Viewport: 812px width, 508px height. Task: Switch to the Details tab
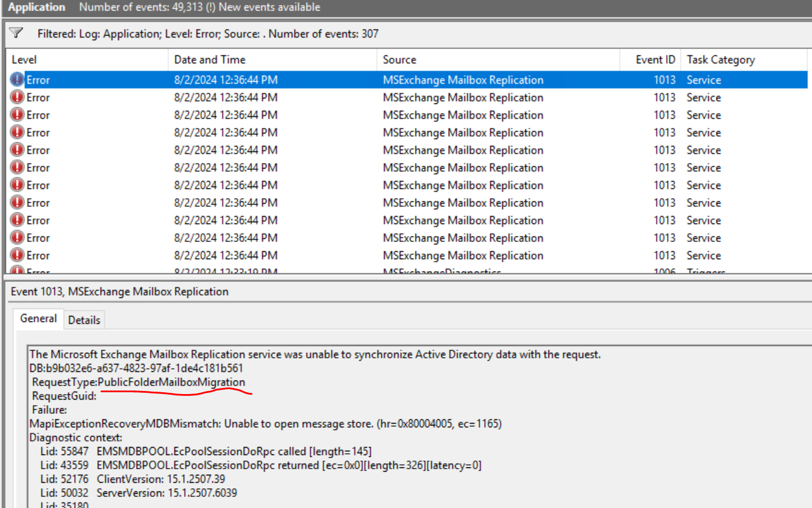click(x=84, y=320)
